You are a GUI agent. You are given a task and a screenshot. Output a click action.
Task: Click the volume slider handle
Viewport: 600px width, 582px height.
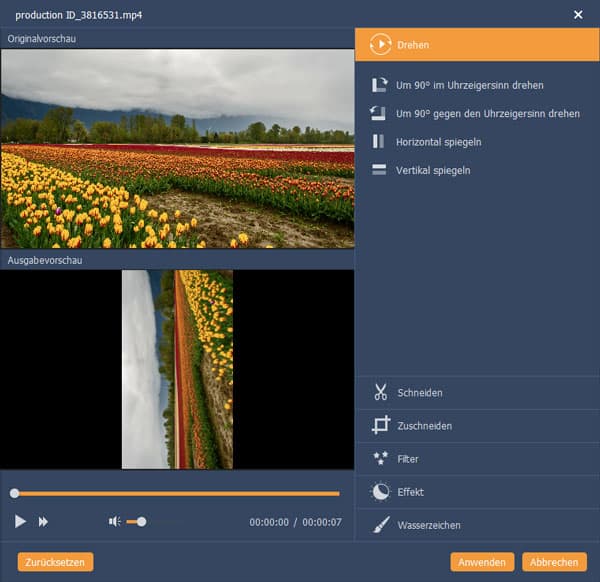(x=142, y=521)
